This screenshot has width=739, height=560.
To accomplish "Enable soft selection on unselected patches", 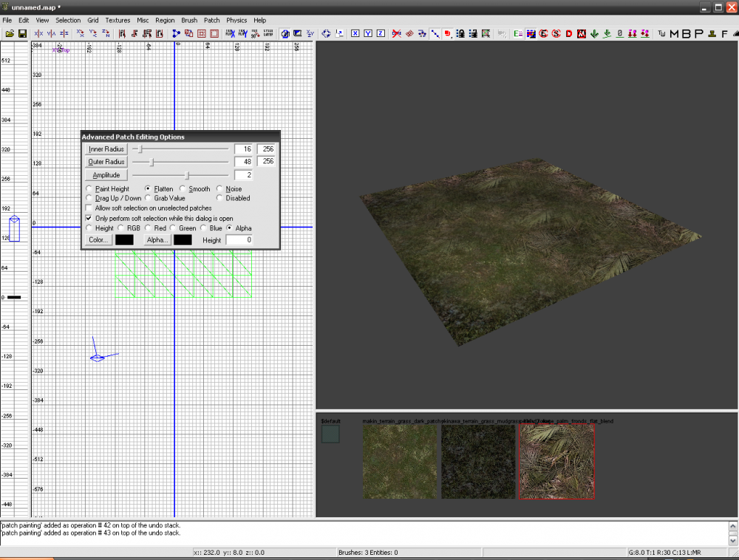I will (89, 208).
